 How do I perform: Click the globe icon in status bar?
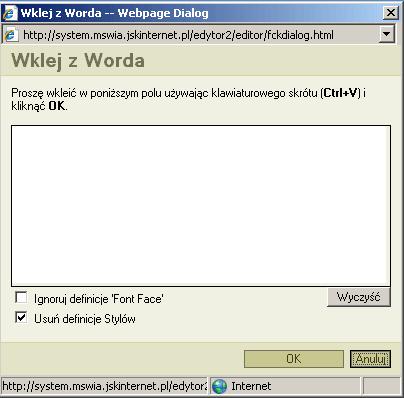(219, 386)
